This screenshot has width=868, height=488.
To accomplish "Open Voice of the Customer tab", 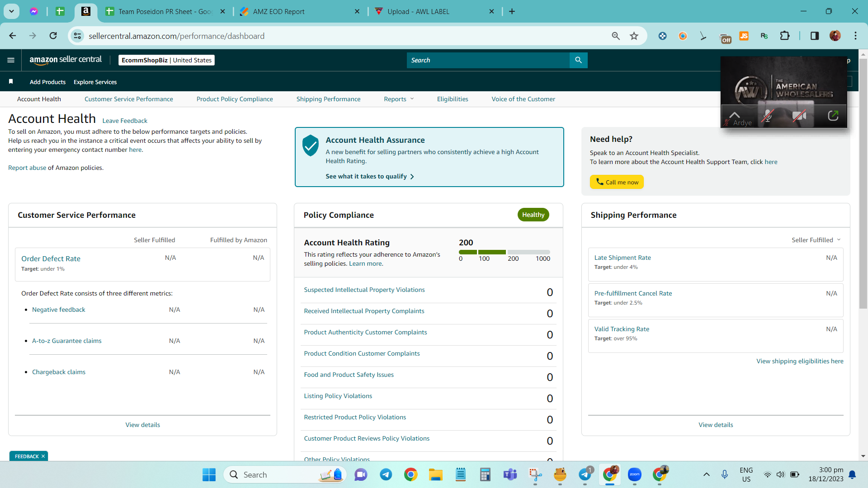I will click(524, 99).
